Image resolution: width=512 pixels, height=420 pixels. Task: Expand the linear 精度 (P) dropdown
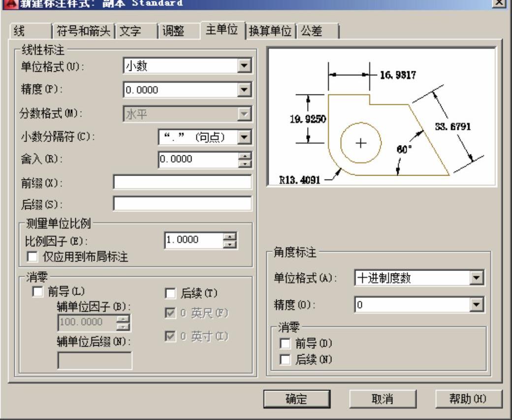[244, 90]
